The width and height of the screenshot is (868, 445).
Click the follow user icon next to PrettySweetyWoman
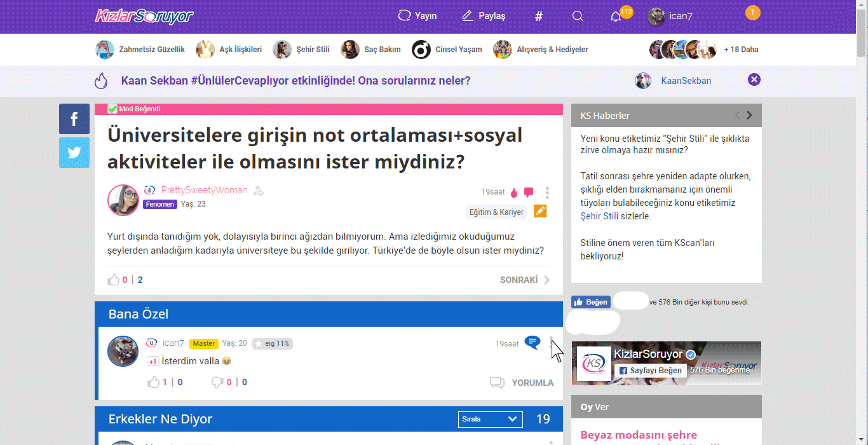pos(259,191)
